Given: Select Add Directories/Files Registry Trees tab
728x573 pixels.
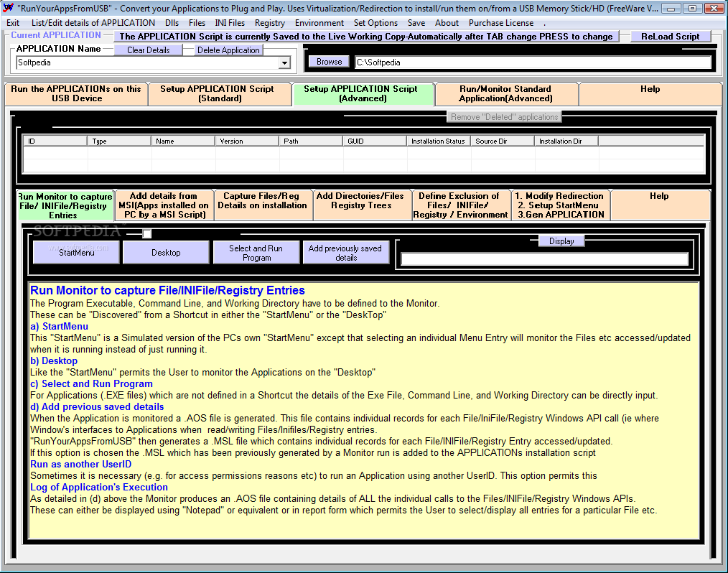Looking at the screenshot, I should click(x=361, y=205).
